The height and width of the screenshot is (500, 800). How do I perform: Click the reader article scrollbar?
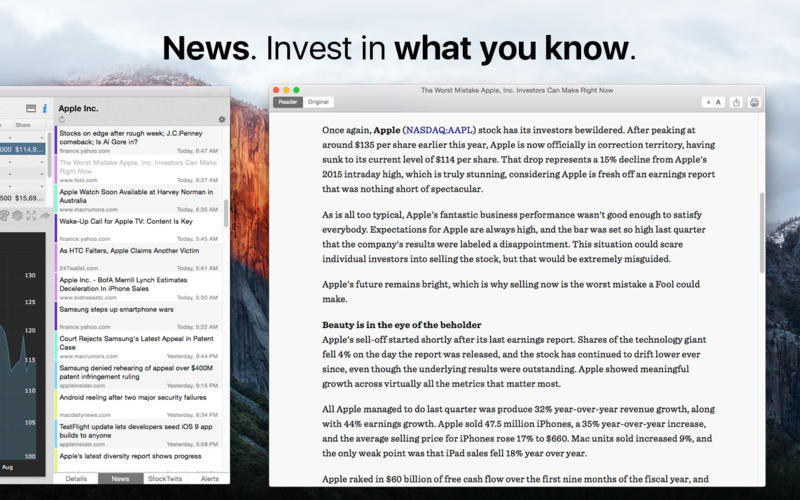(762, 233)
